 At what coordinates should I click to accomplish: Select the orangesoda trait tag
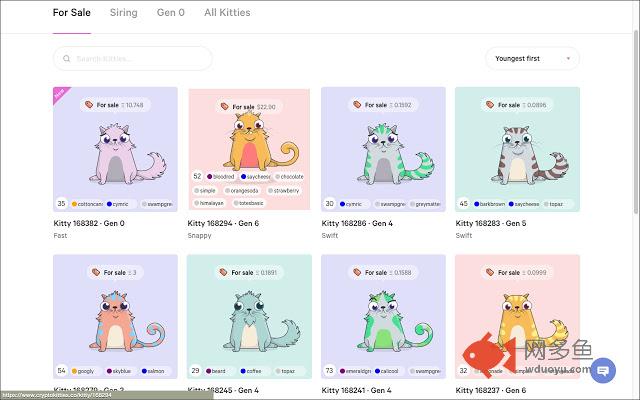click(242, 191)
